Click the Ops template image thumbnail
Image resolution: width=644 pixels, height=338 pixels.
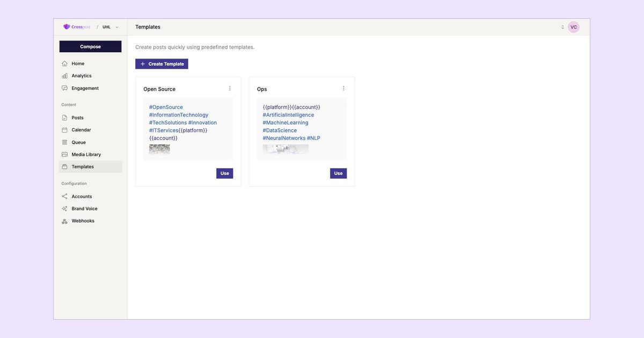(286, 150)
